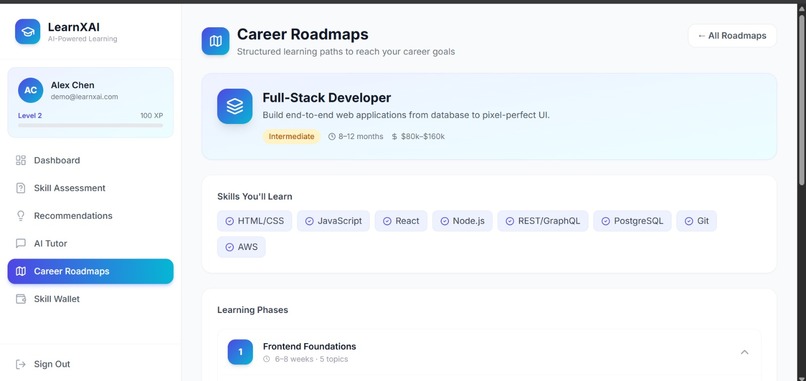
Task: Click the Full-Stack Developer layers icon
Action: coord(235,106)
